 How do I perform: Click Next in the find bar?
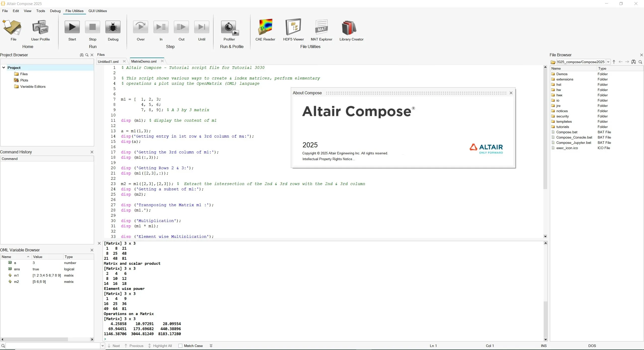(114, 346)
